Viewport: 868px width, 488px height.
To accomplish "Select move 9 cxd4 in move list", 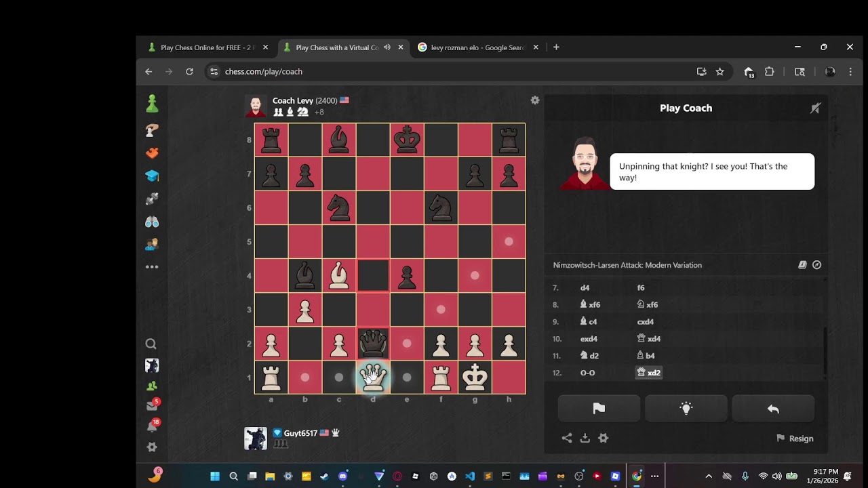I will coord(646,322).
